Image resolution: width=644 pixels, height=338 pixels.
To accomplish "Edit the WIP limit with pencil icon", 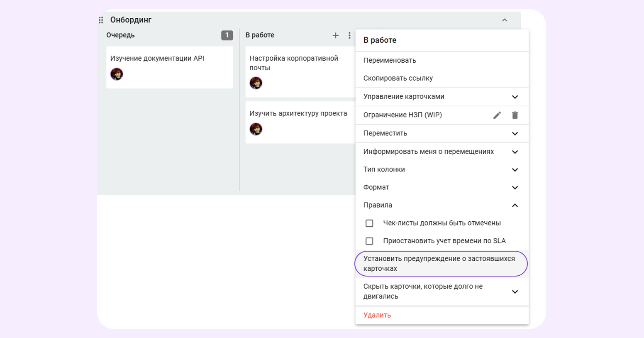I will coord(497,115).
